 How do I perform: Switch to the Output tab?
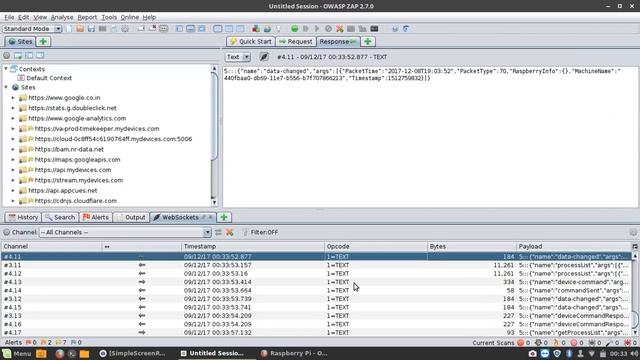click(x=131, y=217)
